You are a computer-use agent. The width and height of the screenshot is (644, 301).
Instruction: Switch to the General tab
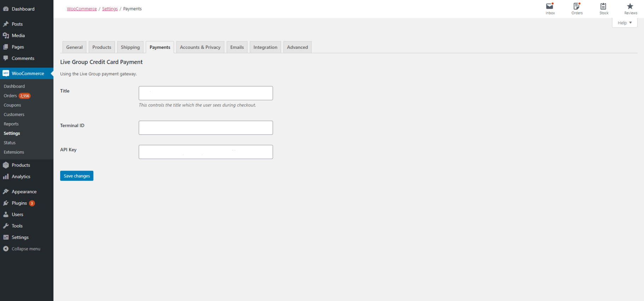point(74,47)
